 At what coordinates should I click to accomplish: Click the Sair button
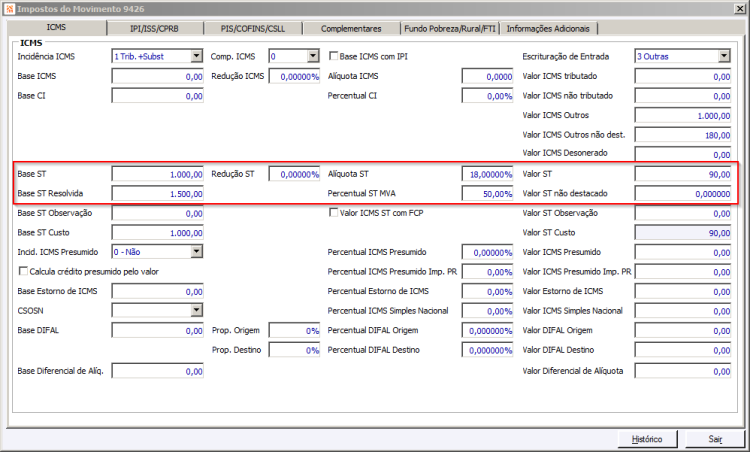click(715, 439)
